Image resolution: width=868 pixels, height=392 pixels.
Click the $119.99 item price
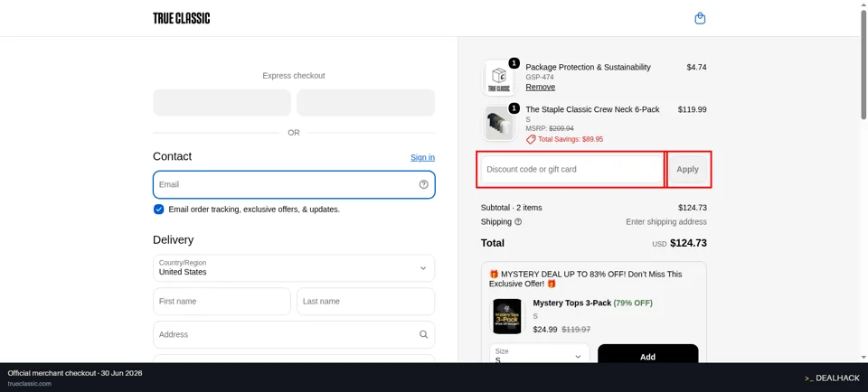692,109
